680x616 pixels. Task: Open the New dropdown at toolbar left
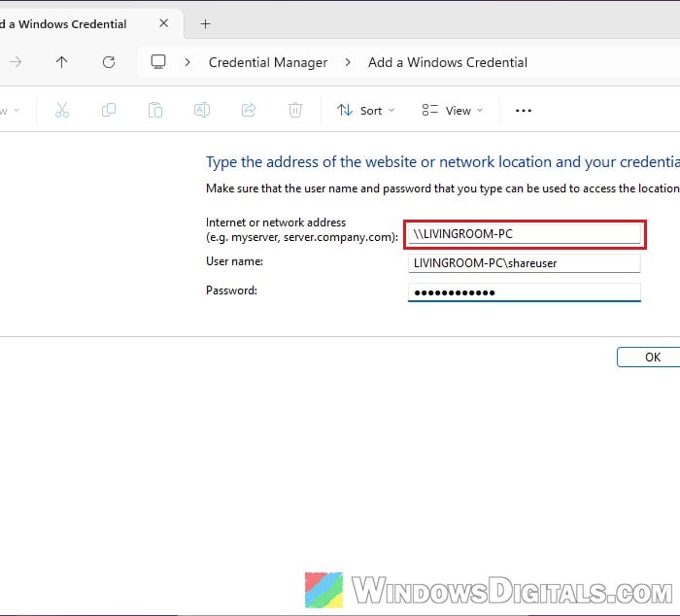coord(10,111)
